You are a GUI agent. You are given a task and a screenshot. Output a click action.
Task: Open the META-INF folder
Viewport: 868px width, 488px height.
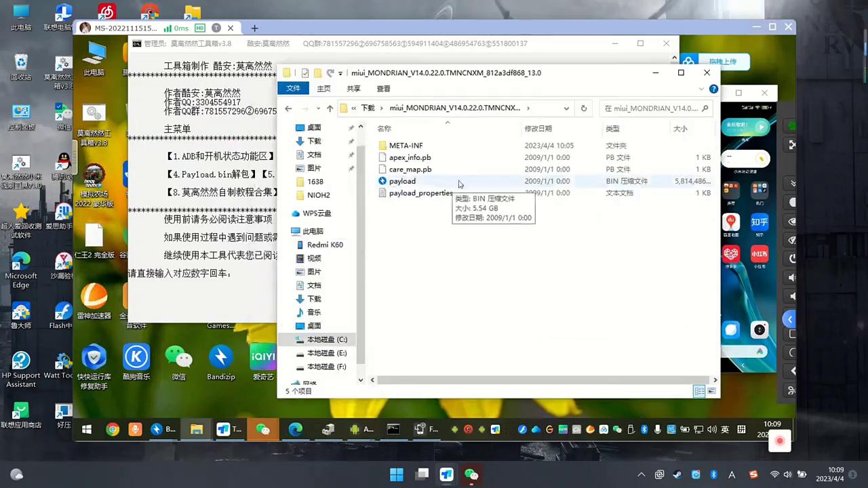pos(406,146)
